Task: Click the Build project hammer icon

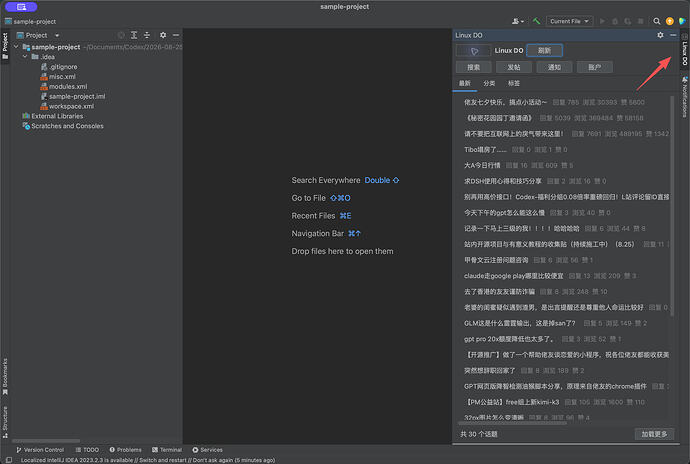Action: tap(536, 21)
